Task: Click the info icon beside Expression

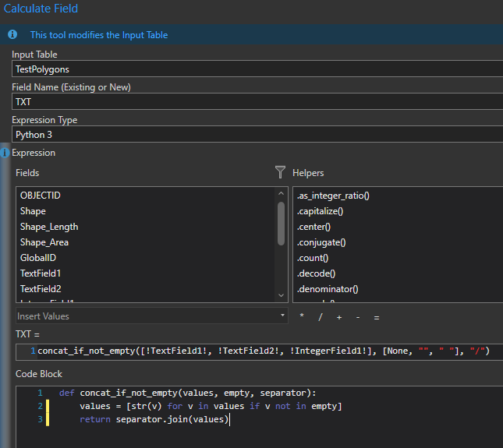Action: 5,153
